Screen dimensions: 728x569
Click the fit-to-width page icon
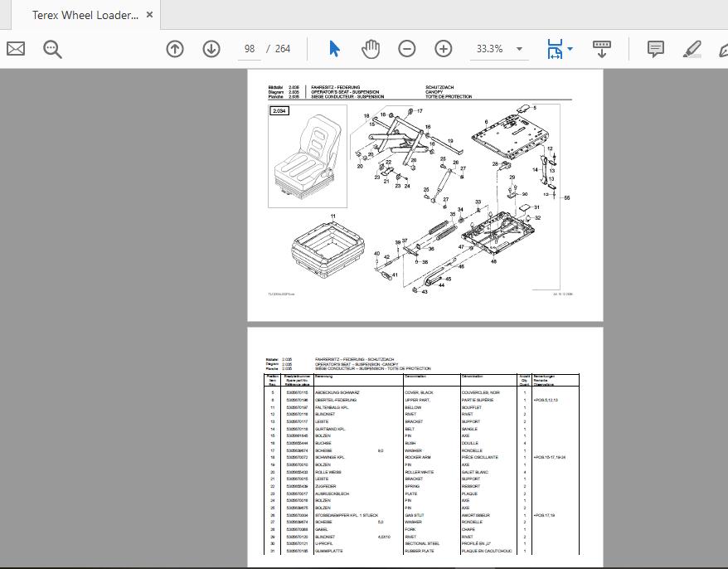pos(556,49)
